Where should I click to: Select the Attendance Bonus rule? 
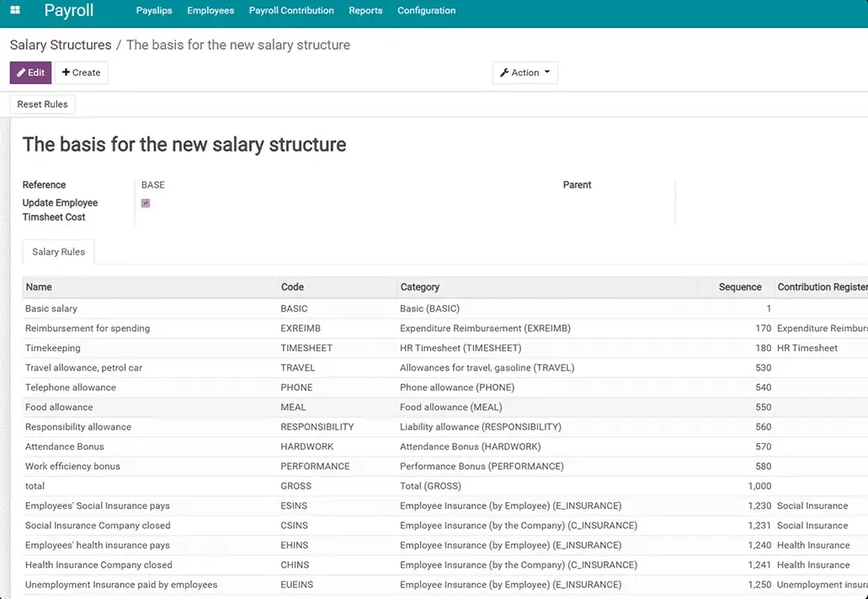coord(168,447)
